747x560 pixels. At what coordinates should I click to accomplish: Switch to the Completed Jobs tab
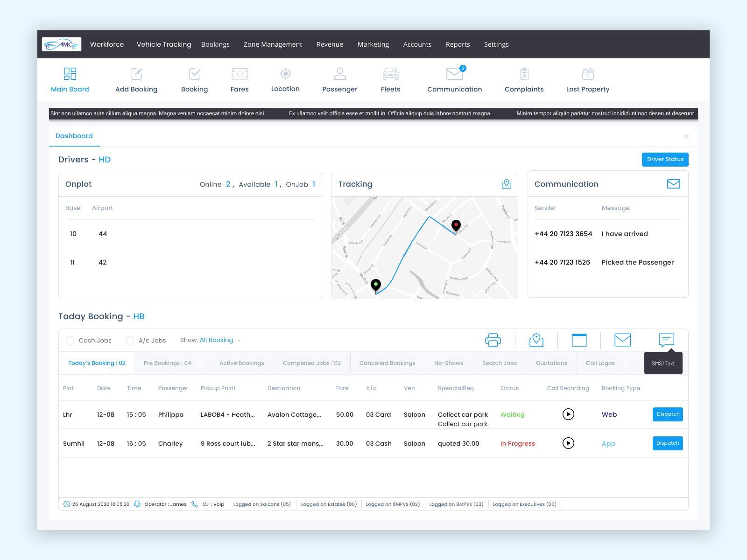tap(311, 363)
